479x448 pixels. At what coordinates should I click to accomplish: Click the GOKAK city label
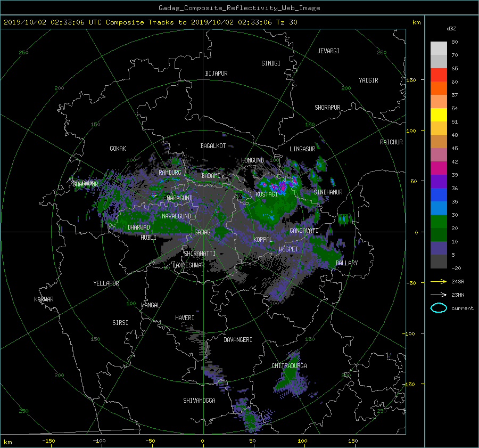118,148
